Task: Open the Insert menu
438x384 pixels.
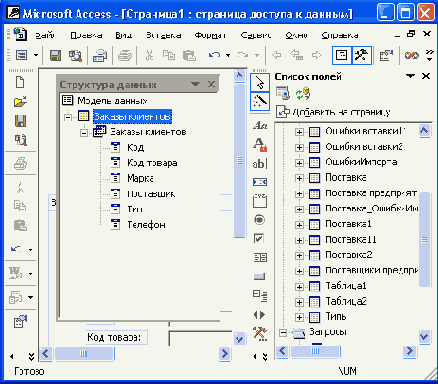Action: tap(164, 35)
